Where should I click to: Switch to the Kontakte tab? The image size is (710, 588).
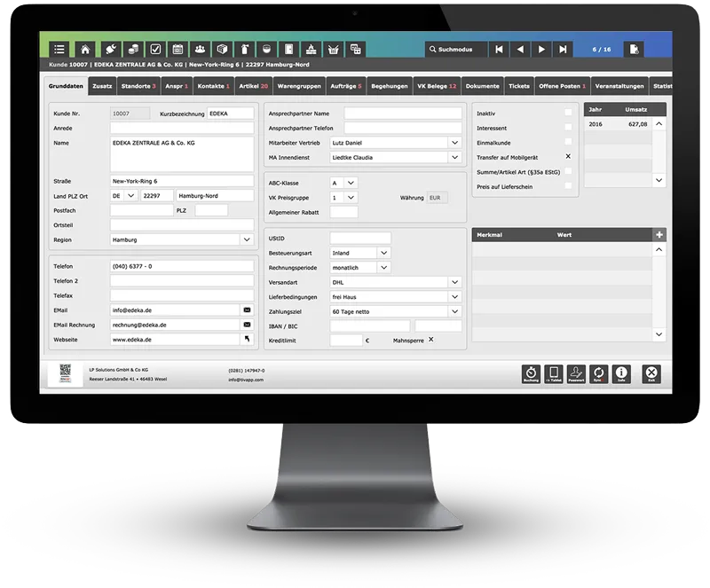(x=214, y=86)
